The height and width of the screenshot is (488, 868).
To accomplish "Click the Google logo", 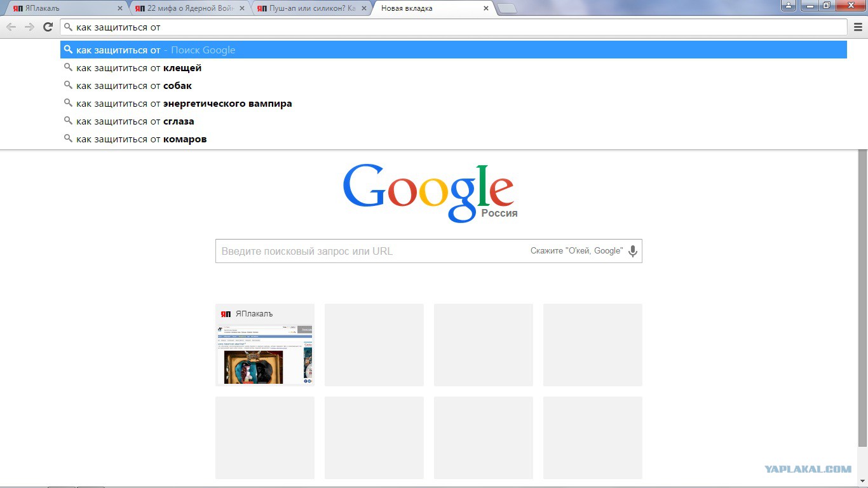I will pyautogui.click(x=429, y=193).
